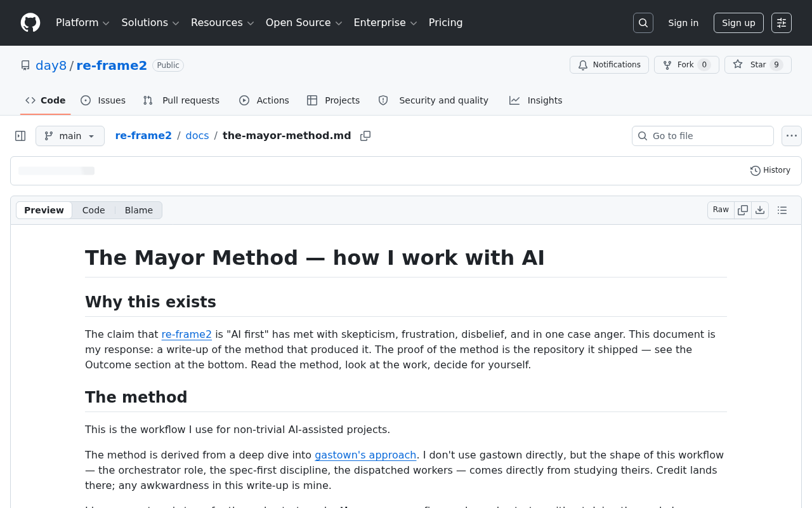812x508 pixels.
Task: Open the docs folder breadcrumb link
Action: pyautogui.click(x=197, y=136)
